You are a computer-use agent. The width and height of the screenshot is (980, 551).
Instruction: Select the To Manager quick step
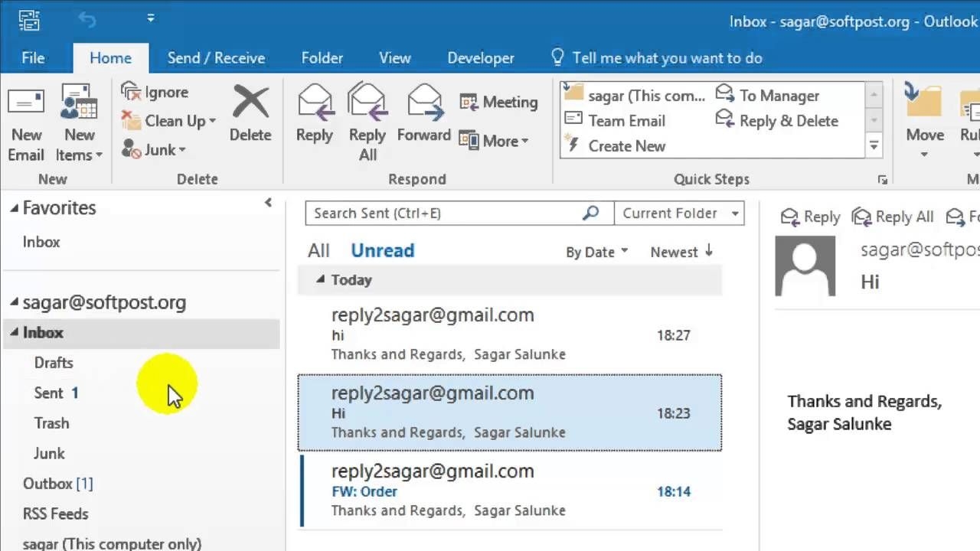(767, 96)
